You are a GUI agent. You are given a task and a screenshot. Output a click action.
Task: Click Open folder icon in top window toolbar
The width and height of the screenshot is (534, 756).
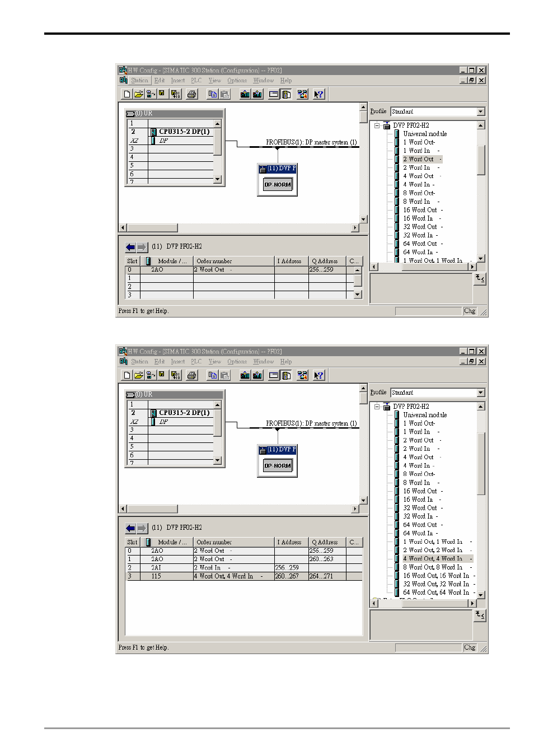coord(138,94)
